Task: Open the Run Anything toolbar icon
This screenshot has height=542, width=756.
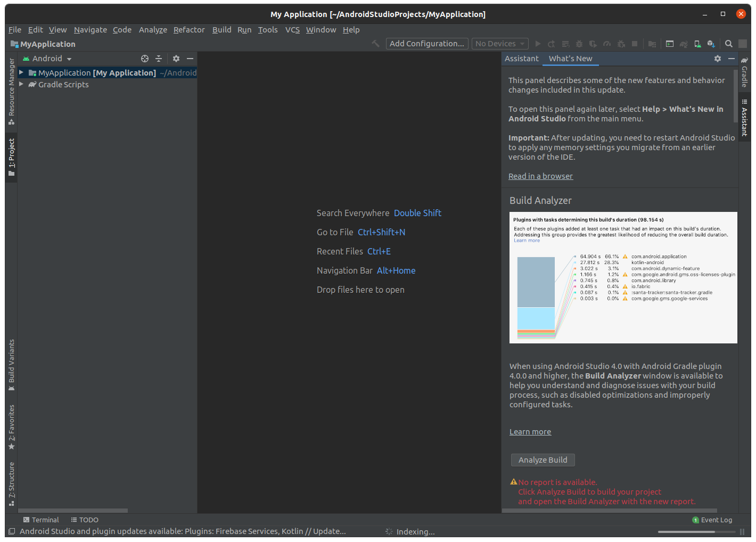Action: pos(670,44)
